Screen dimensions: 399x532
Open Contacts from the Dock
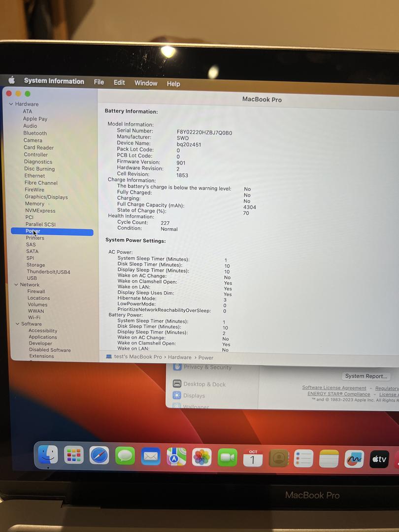coord(278,458)
